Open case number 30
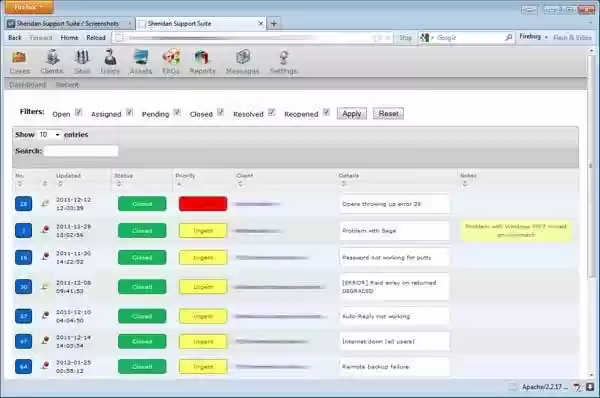The height and width of the screenshot is (398, 600). (23, 287)
